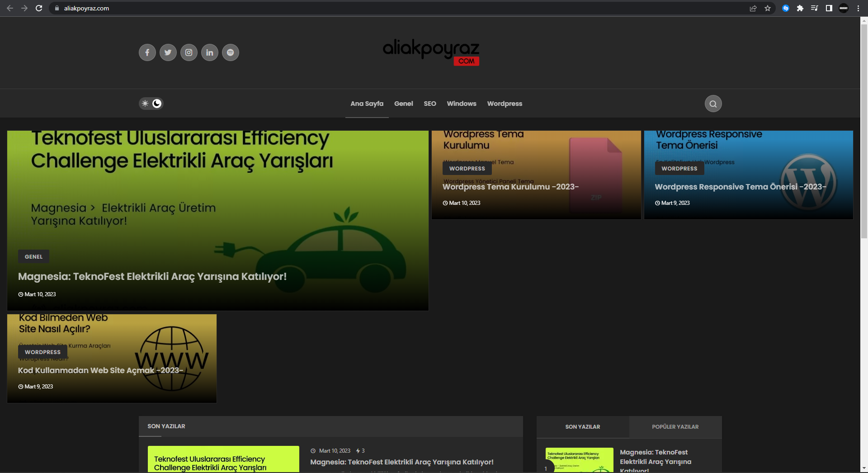This screenshot has height=473, width=868.
Task: Open the Twitter social icon
Action: tap(168, 52)
